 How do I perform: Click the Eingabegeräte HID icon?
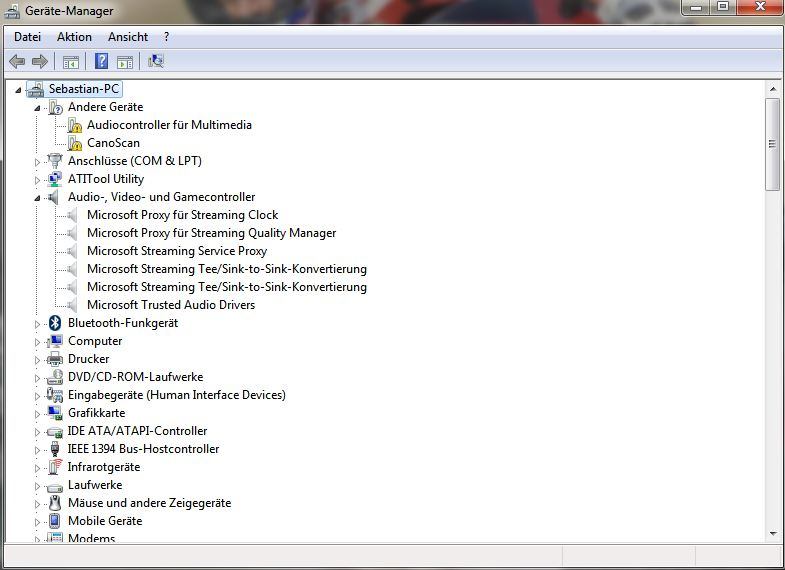click(x=55, y=395)
